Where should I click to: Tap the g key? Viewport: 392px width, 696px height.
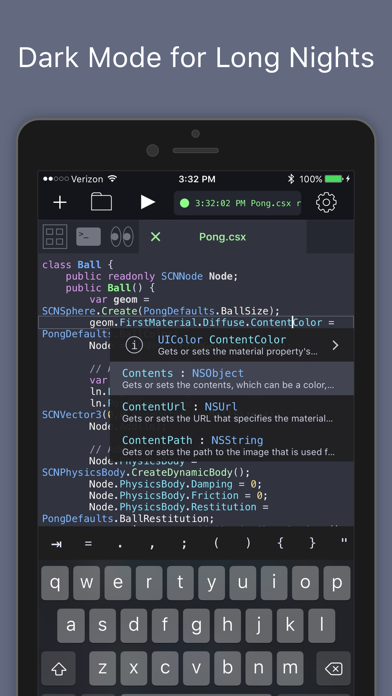[x=196, y=625]
